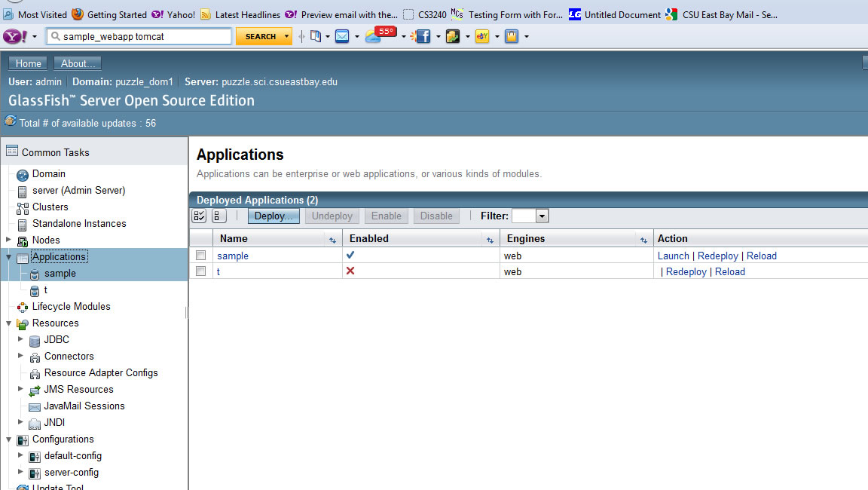
Task: Click the deselect all applications icon
Action: tap(218, 216)
